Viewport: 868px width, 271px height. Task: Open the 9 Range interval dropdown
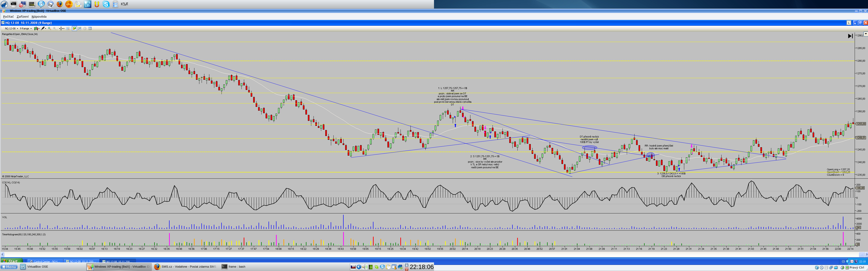[26, 29]
